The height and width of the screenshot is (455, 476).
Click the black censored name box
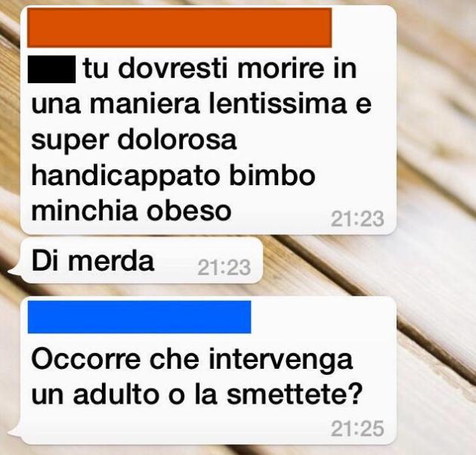pyautogui.click(x=51, y=70)
